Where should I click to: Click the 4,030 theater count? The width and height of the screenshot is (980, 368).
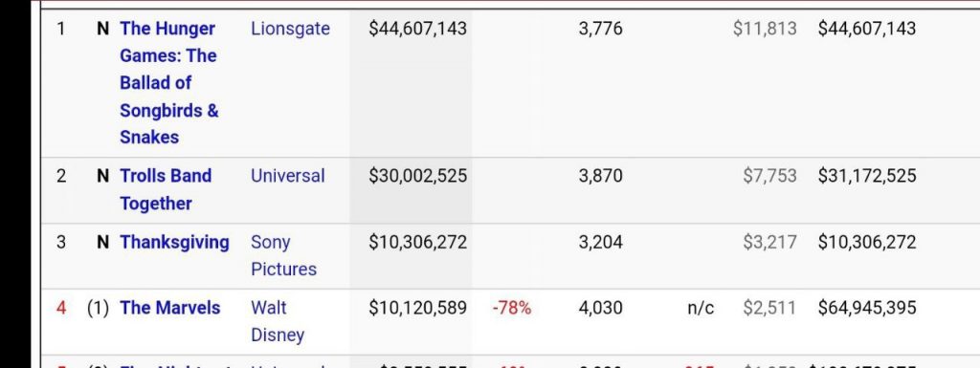(600, 308)
